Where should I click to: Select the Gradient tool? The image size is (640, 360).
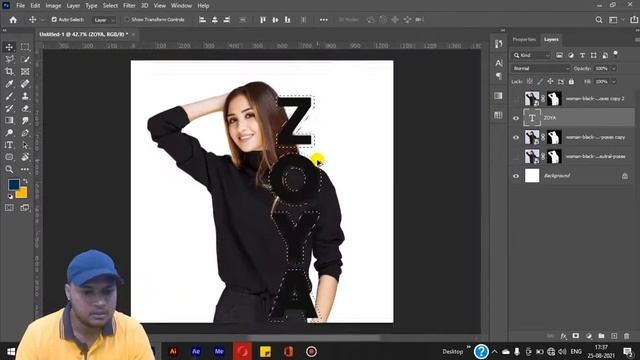pyautogui.click(x=9, y=120)
